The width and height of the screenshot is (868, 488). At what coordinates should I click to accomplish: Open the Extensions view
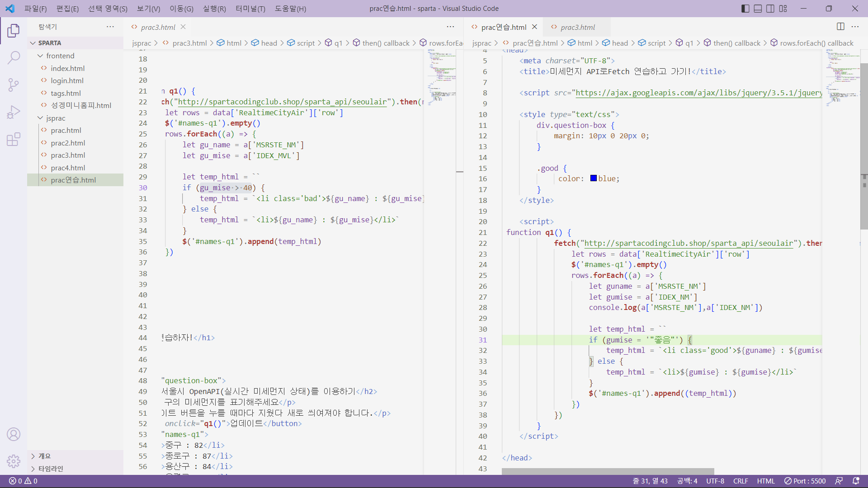tap(14, 139)
